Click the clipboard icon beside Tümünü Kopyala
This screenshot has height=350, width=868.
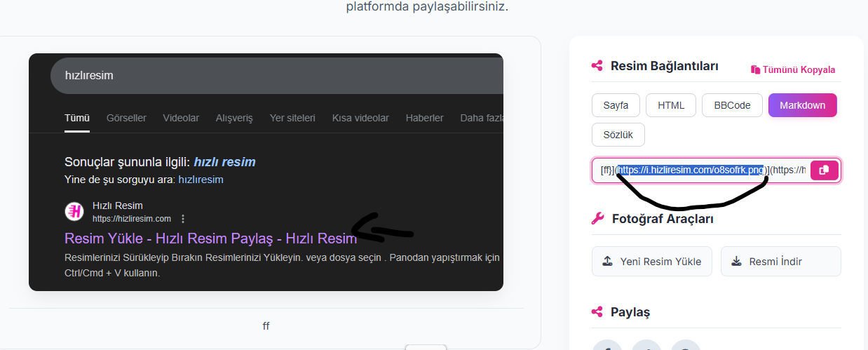[755, 70]
